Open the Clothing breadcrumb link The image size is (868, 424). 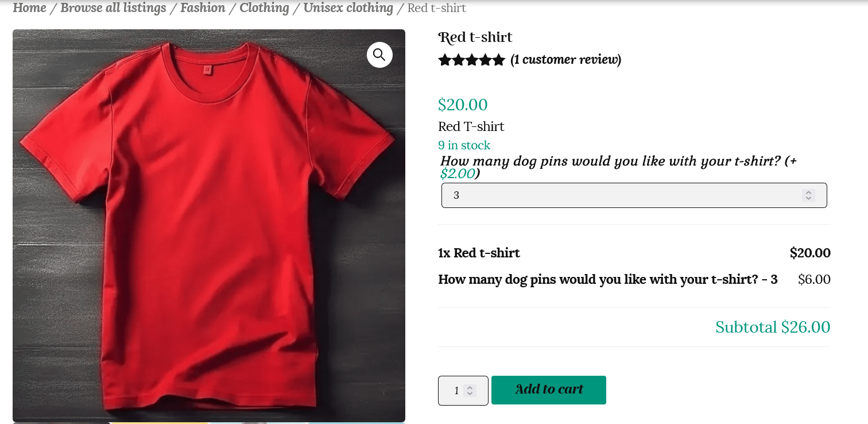pos(264,8)
